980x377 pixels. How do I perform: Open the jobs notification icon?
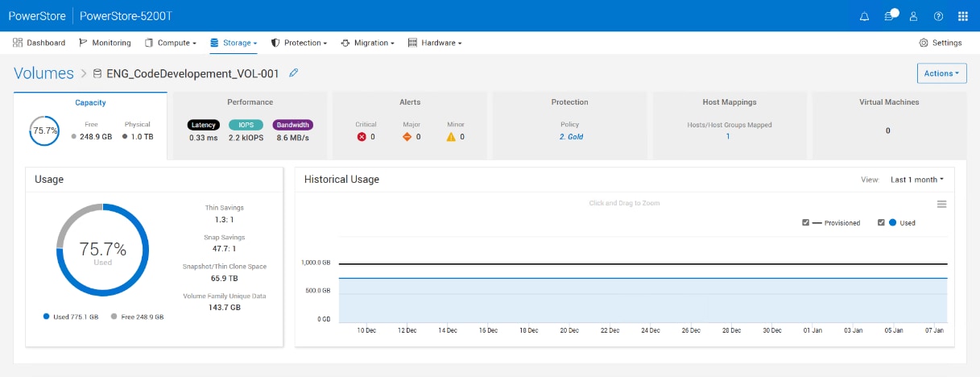click(890, 15)
